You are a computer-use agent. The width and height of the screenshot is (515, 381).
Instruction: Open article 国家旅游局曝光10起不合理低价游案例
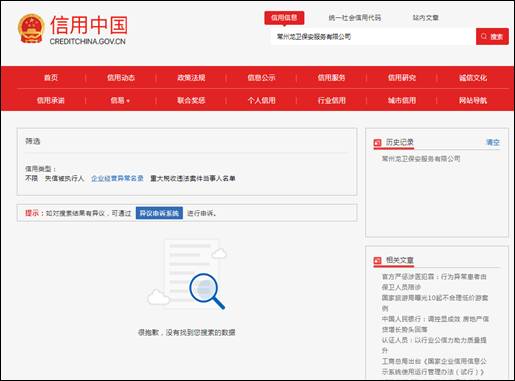click(x=435, y=303)
